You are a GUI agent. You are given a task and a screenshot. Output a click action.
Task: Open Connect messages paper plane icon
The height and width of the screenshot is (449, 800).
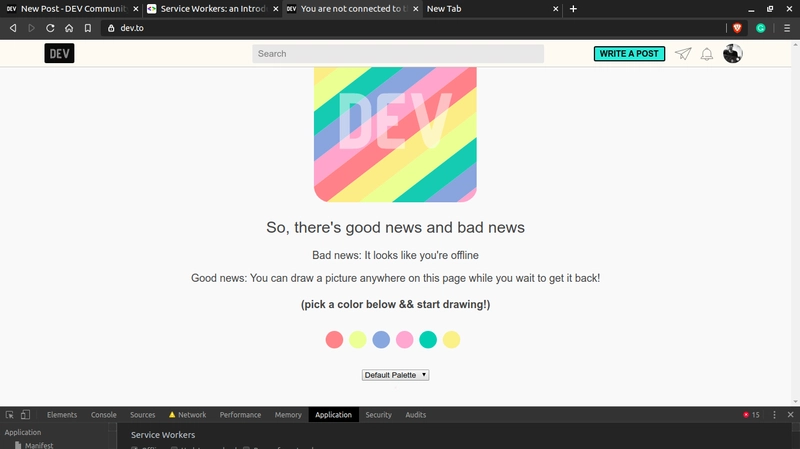click(683, 54)
